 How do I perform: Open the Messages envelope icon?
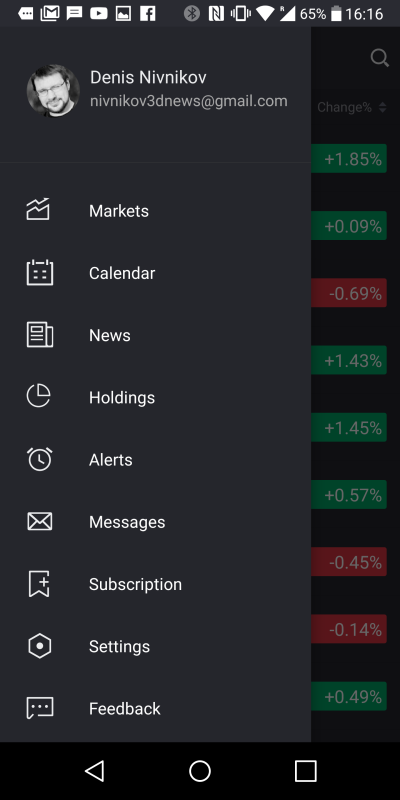tap(39, 521)
